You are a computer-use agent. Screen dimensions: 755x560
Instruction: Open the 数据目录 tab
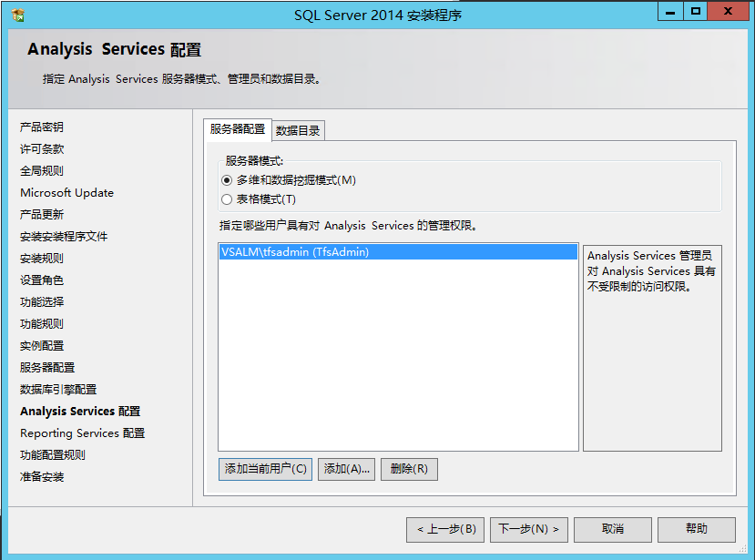(298, 130)
